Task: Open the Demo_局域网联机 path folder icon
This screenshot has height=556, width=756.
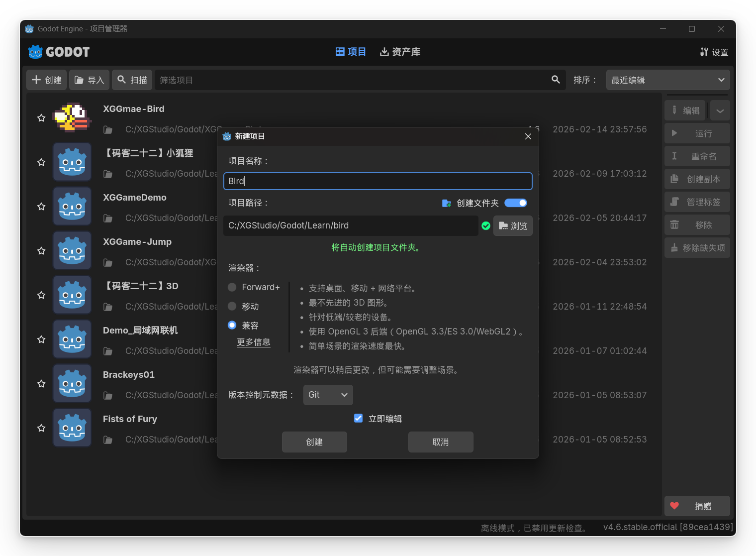Action: point(108,351)
